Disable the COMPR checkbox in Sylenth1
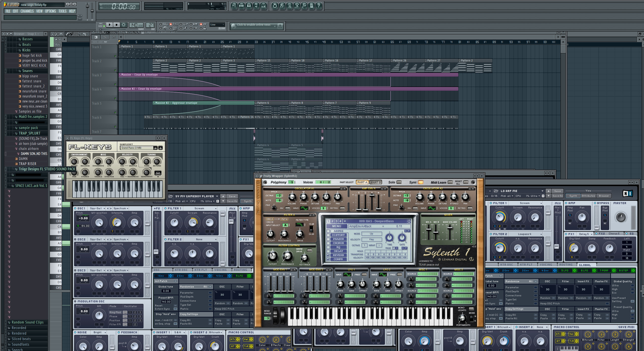644x351 pixels. (328, 259)
